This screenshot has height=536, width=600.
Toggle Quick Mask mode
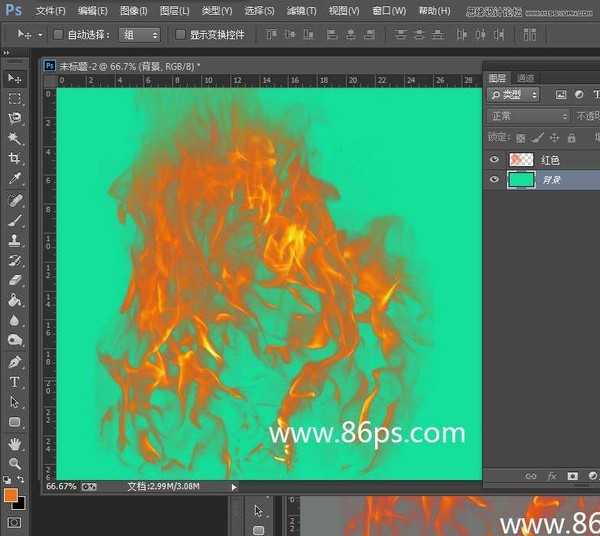point(14,523)
